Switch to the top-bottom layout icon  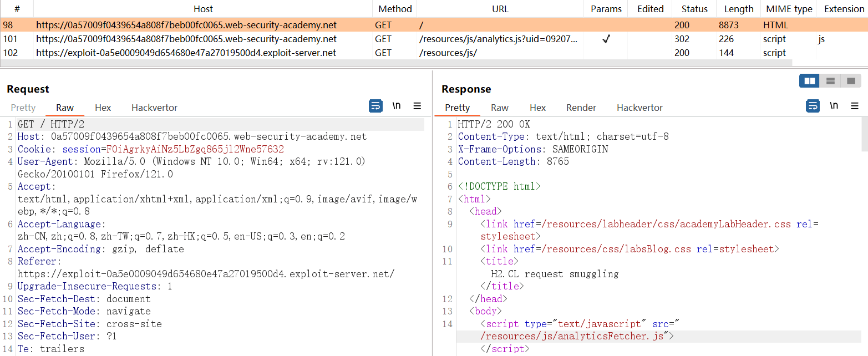tap(830, 81)
